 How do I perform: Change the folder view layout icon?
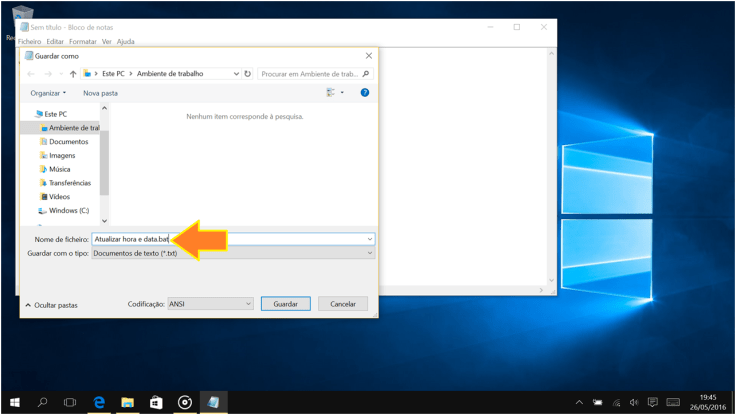click(x=330, y=93)
